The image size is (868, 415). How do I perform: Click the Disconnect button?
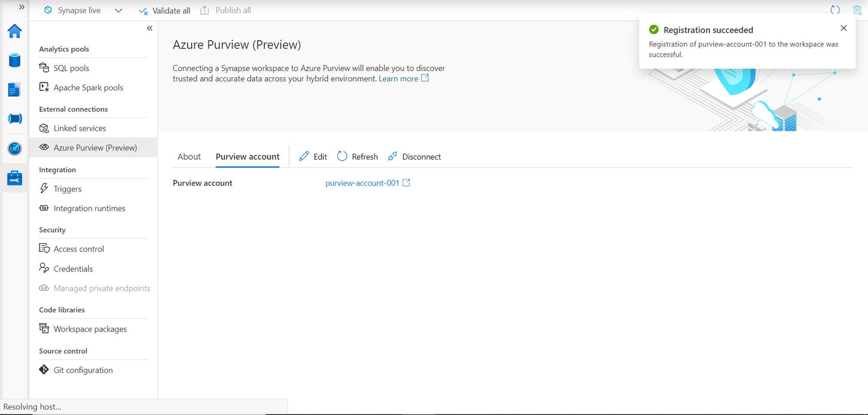tap(414, 157)
